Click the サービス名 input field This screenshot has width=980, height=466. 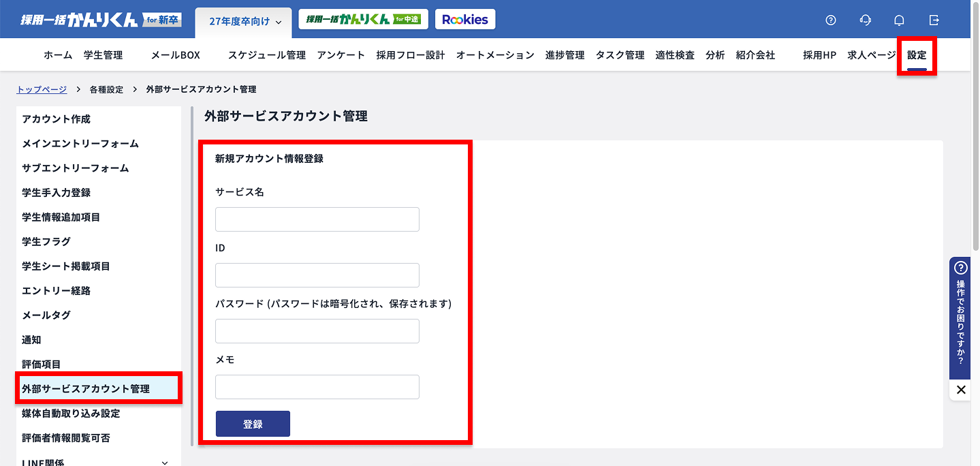pyautogui.click(x=317, y=219)
